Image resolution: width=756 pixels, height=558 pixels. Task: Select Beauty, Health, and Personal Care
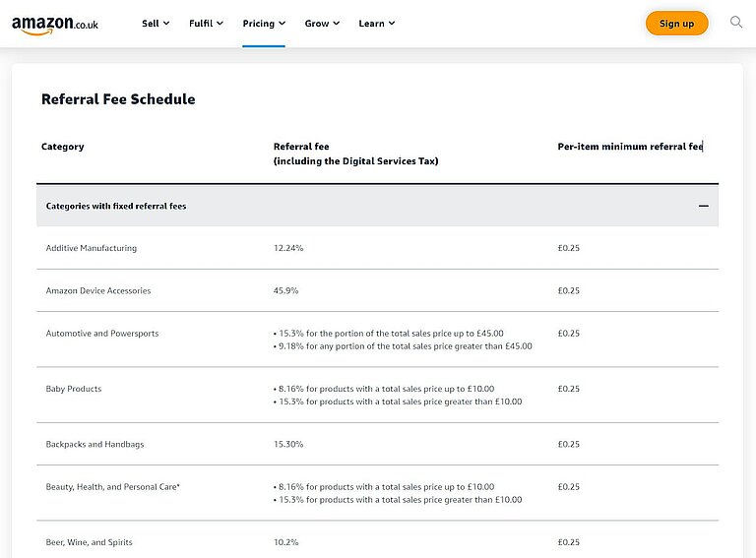(112, 487)
